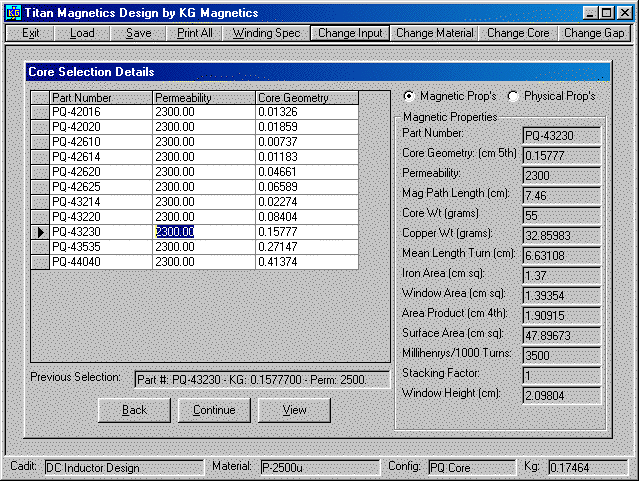Click the Change Core button
The height and width of the screenshot is (481, 639).
pos(518,33)
